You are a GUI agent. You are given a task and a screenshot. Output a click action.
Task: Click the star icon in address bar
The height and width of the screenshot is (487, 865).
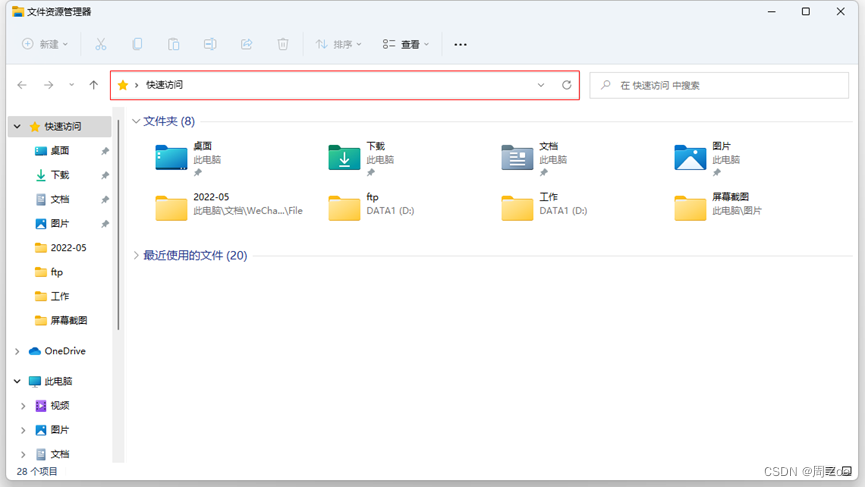(123, 85)
